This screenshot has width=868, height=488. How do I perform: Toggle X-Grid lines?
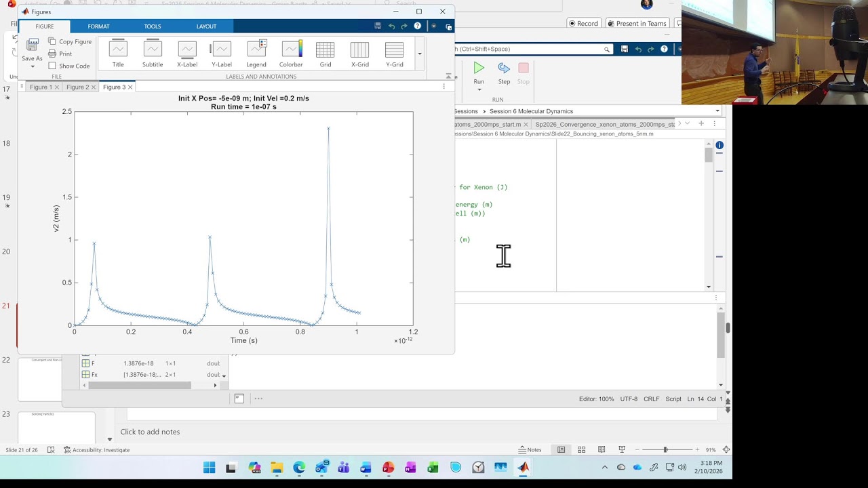(x=360, y=54)
